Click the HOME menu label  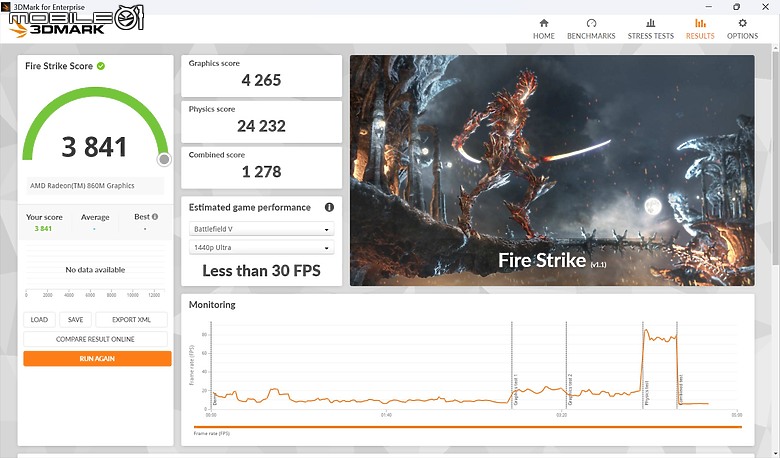click(x=544, y=36)
